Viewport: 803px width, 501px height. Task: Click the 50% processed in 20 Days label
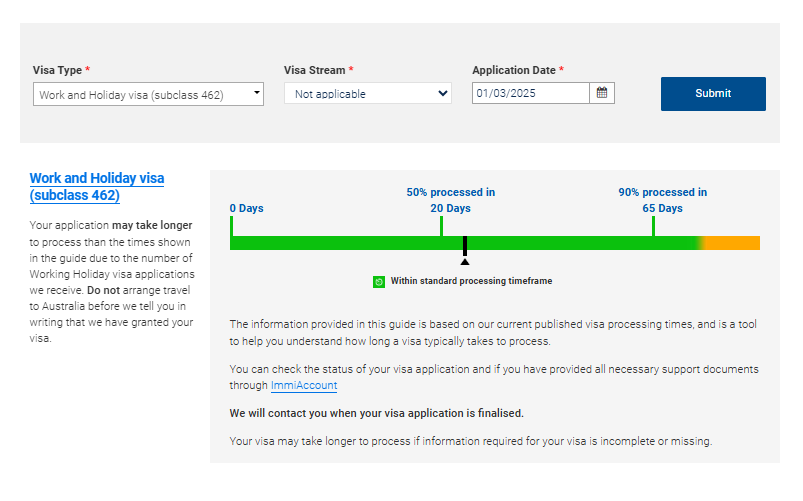[450, 200]
